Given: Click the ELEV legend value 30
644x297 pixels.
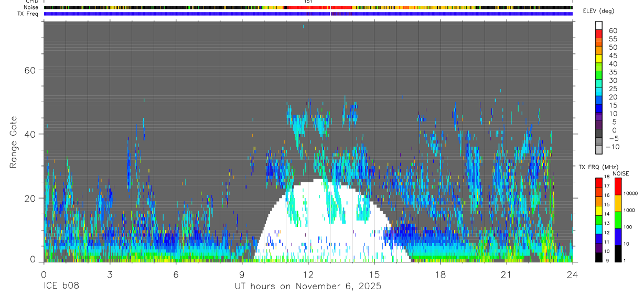Looking at the screenshot, I should [x=613, y=80].
